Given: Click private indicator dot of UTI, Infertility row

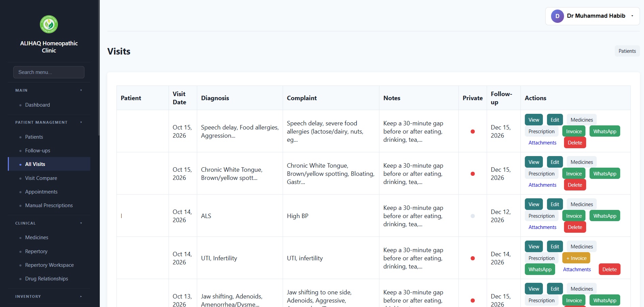Looking at the screenshot, I should click(473, 258).
